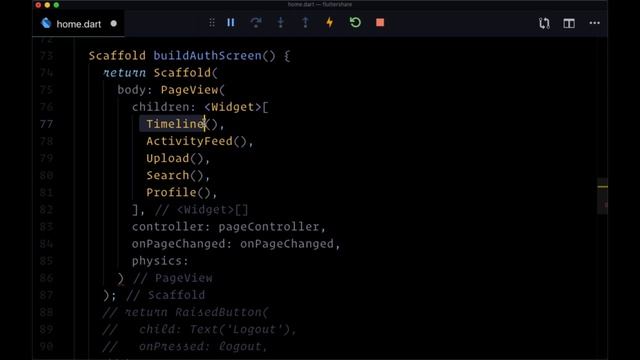Image resolution: width=640 pixels, height=360 pixels.
Task: Click the '// PageView' closing label
Action: tap(173, 278)
